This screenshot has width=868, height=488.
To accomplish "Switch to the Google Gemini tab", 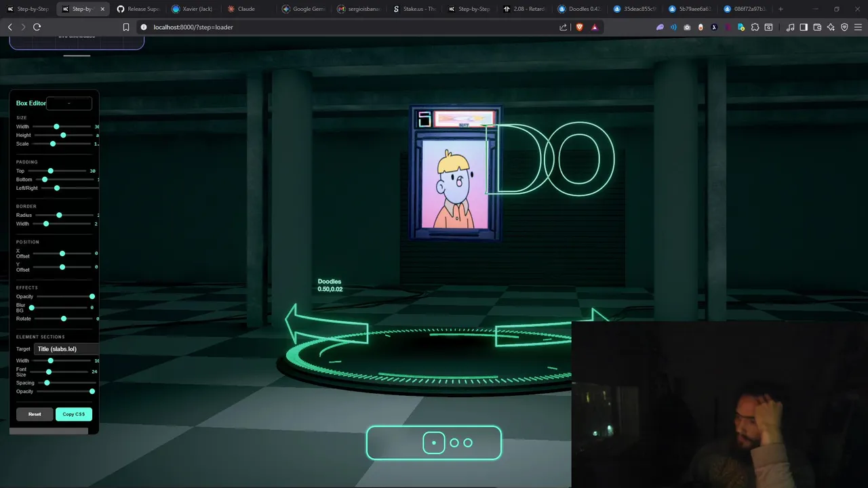I will coord(303,9).
